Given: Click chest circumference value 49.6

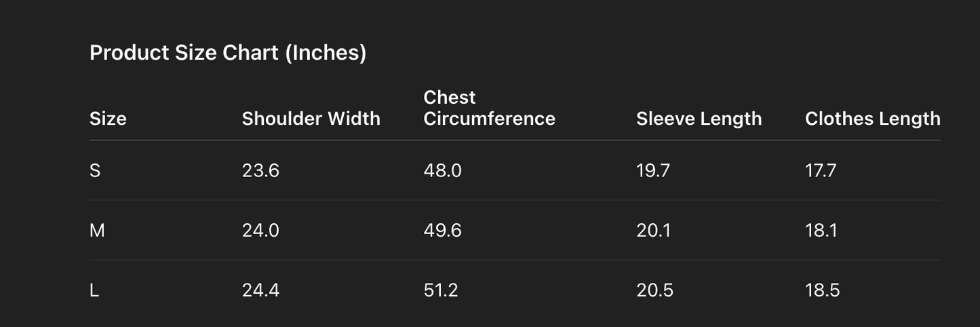Looking at the screenshot, I should point(442,231).
